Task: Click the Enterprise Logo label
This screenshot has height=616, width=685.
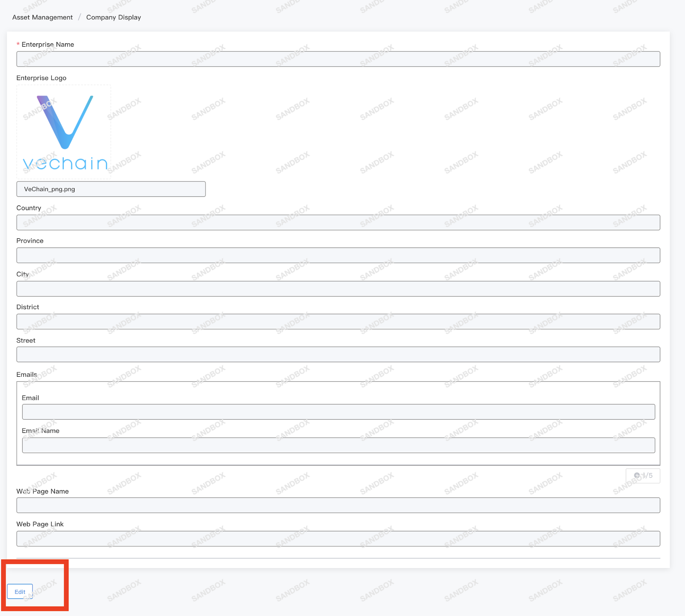Action: [42, 78]
